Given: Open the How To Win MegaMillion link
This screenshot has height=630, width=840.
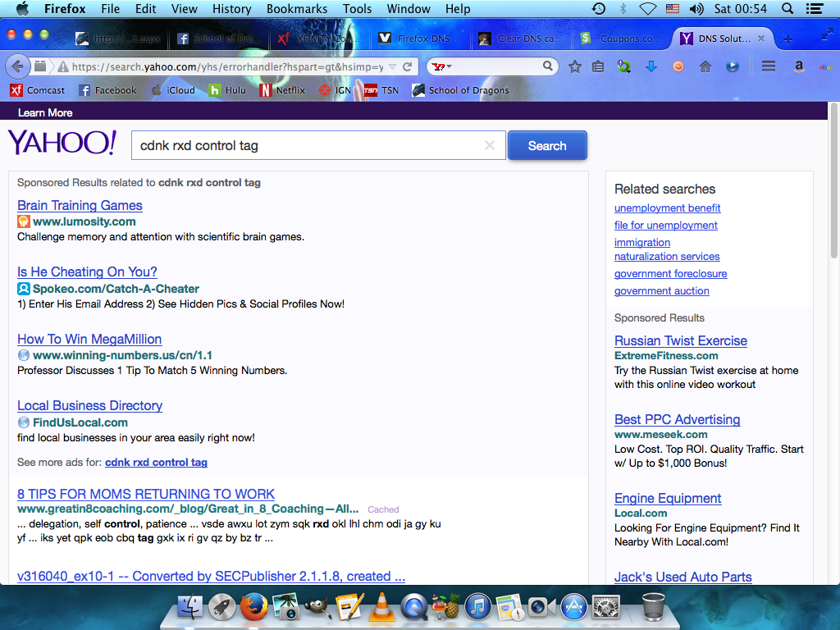Looking at the screenshot, I should [x=89, y=339].
